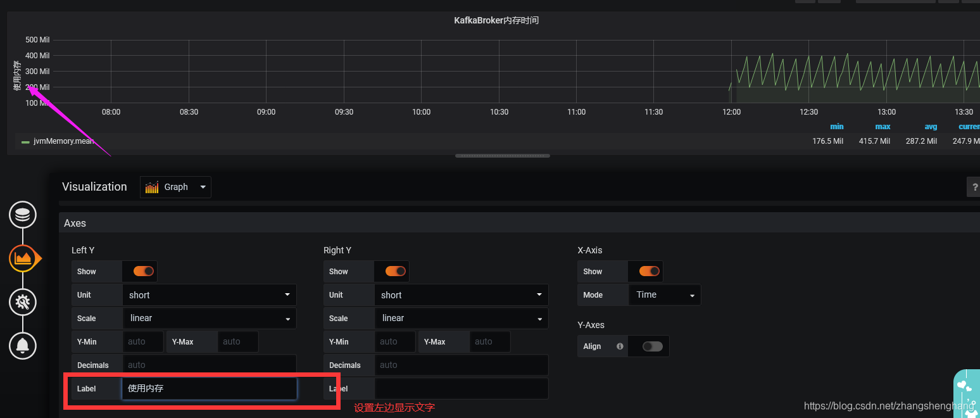Viewport: 980px width, 418px height.
Task: Toggle Left Y Show switch
Action: pyautogui.click(x=144, y=271)
